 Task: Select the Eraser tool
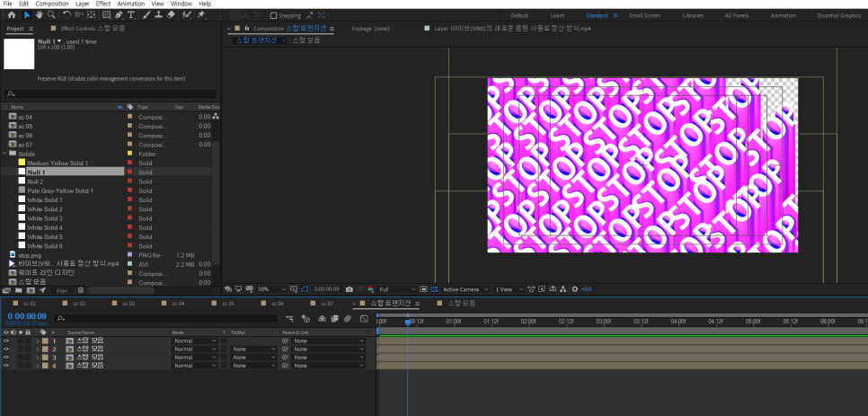[x=171, y=15]
